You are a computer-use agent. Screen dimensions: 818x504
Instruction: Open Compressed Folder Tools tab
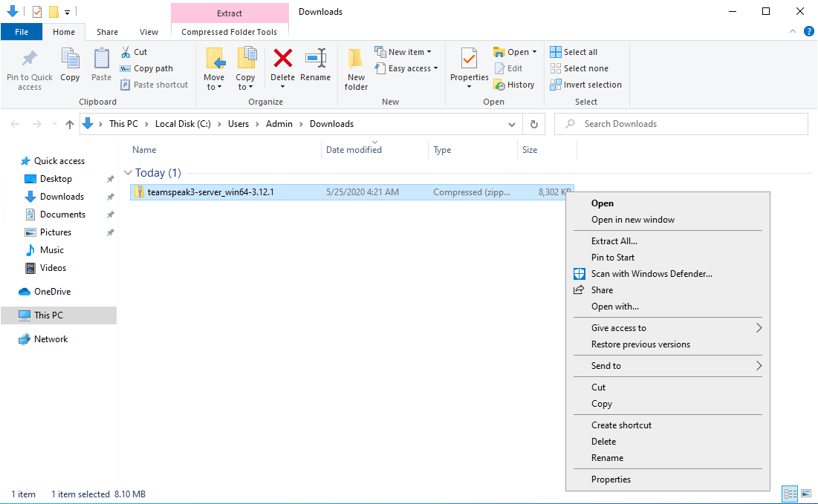point(229,32)
